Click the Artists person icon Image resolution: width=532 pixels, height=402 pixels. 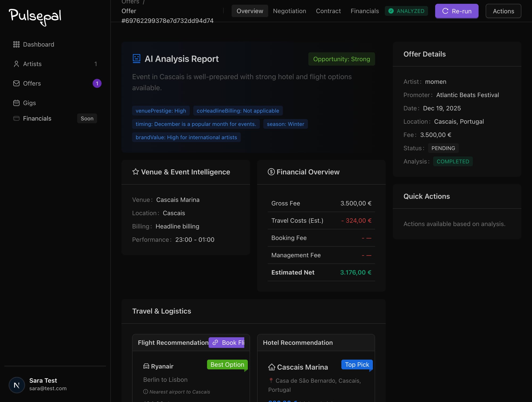click(x=16, y=64)
